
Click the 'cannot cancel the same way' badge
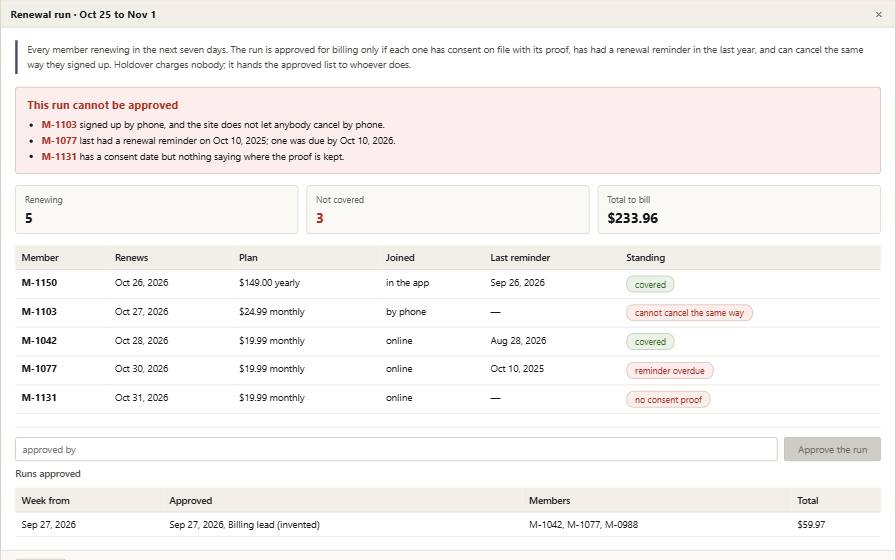tap(689, 313)
